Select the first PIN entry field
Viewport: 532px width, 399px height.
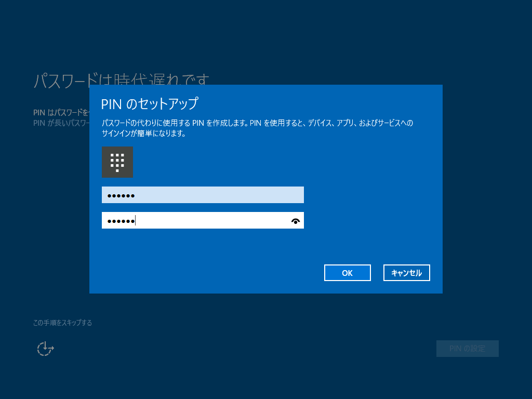(x=203, y=195)
